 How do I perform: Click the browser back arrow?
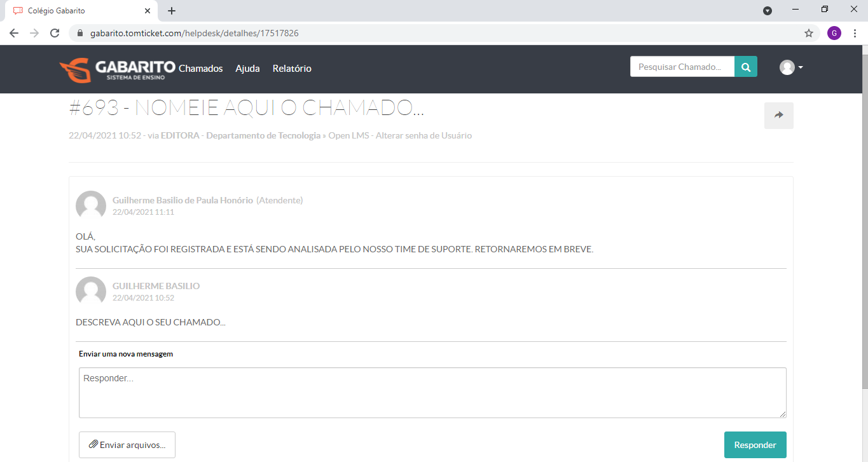coord(14,33)
